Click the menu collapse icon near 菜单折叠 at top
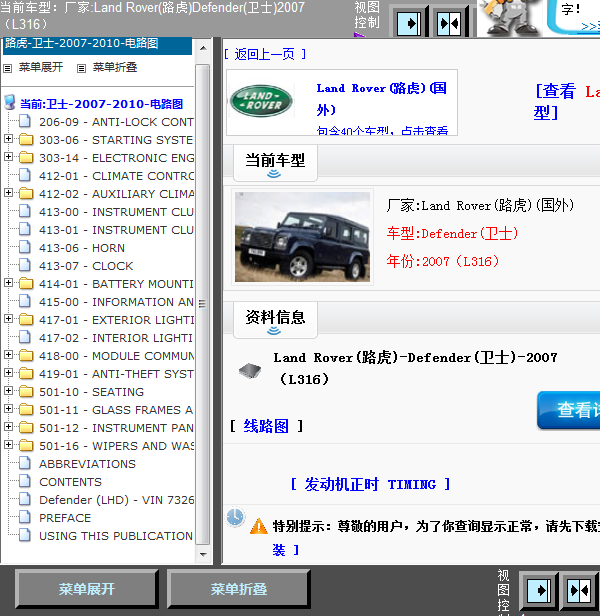This screenshot has height=616, width=600. coord(81,68)
